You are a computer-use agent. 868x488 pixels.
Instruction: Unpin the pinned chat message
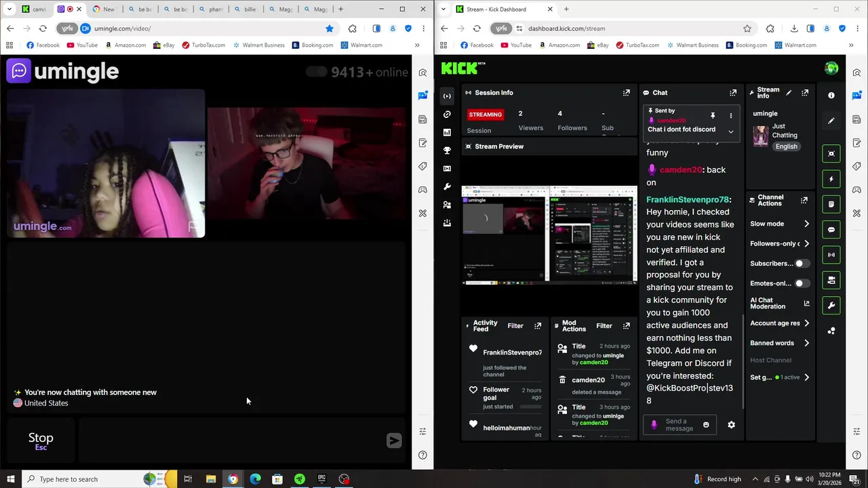click(x=713, y=115)
